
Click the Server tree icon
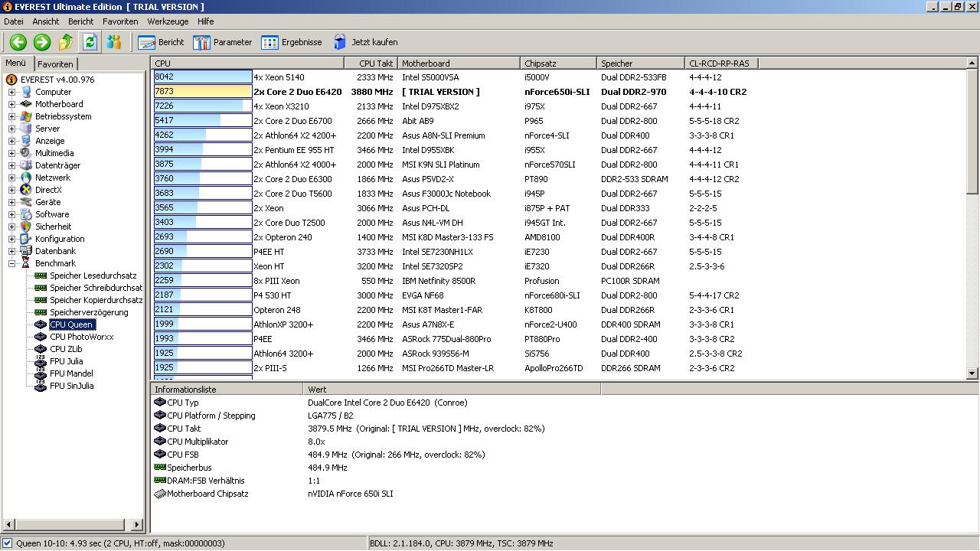[27, 129]
